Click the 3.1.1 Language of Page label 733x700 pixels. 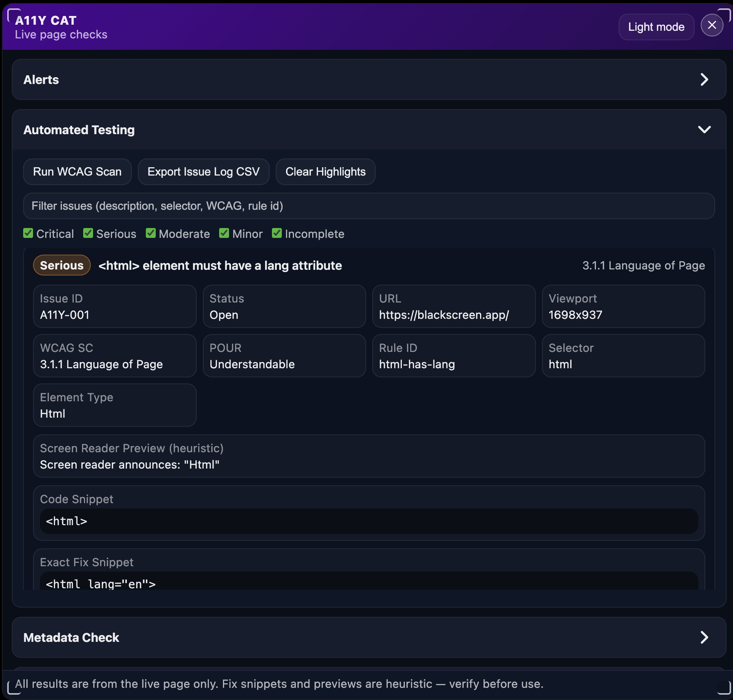click(643, 265)
